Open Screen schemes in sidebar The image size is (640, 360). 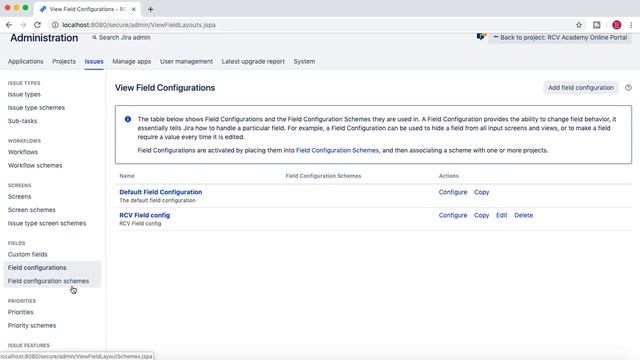pos(32,210)
